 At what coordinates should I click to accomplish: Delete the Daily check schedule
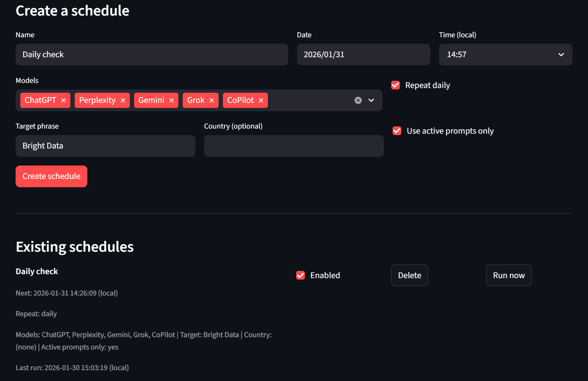(409, 275)
